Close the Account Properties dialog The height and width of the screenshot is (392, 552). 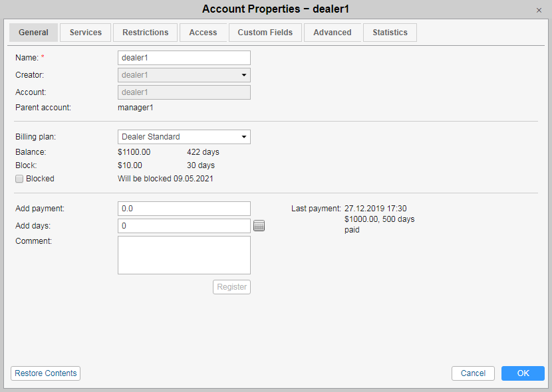[539, 10]
